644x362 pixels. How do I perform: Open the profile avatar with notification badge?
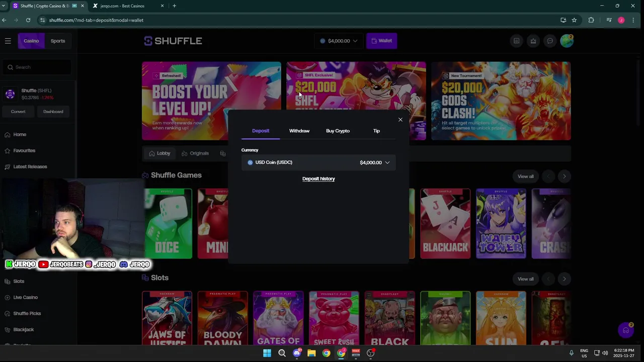567,41
